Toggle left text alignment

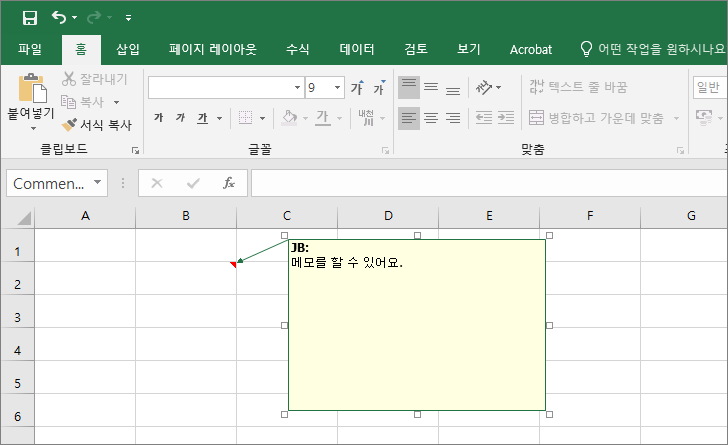point(409,118)
